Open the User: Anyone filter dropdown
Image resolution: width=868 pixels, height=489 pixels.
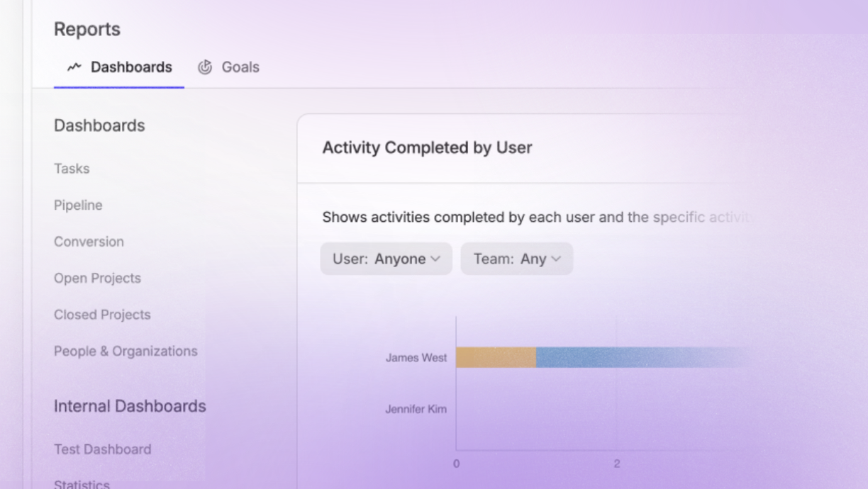(386, 259)
